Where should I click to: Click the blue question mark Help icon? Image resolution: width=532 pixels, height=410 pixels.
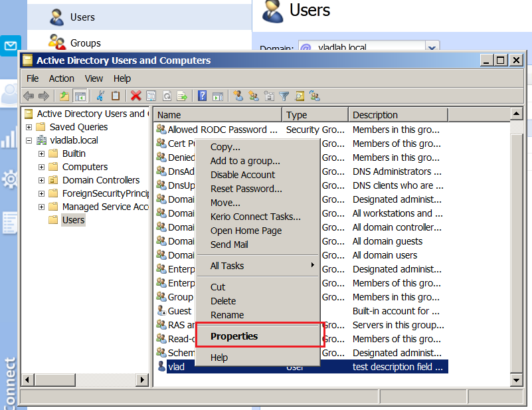202,96
